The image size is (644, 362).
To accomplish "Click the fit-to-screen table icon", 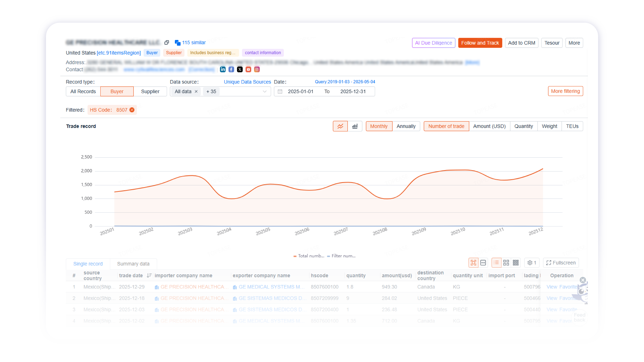I will tap(473, 263).
